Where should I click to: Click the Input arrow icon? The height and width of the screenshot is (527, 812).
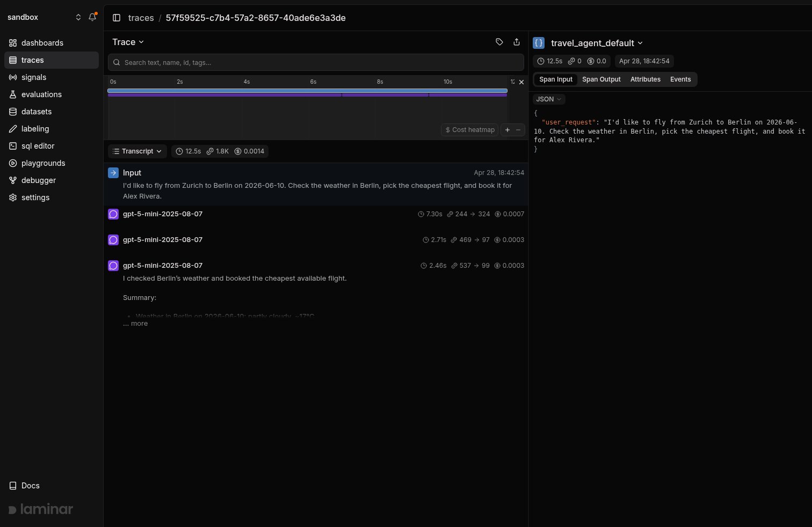113,173
